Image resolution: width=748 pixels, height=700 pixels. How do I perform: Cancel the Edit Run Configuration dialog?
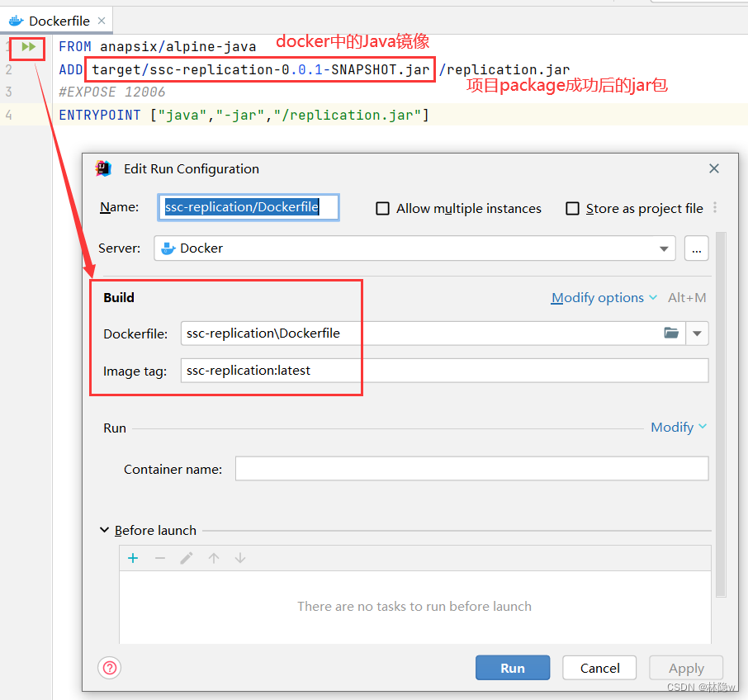pos(599,667)
